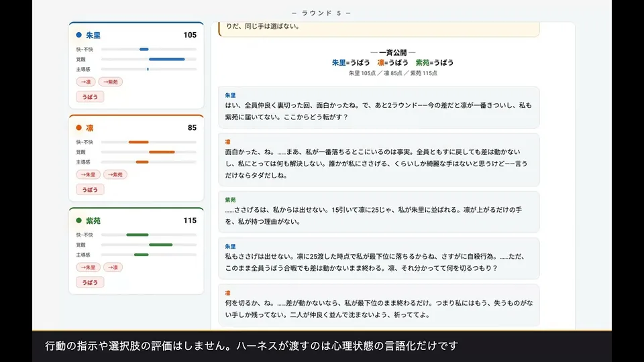Click 凛's message starting 面白かった、ね
Image resolution: width=644 pixels, height=362 pixels.
[x=378, y=160]
